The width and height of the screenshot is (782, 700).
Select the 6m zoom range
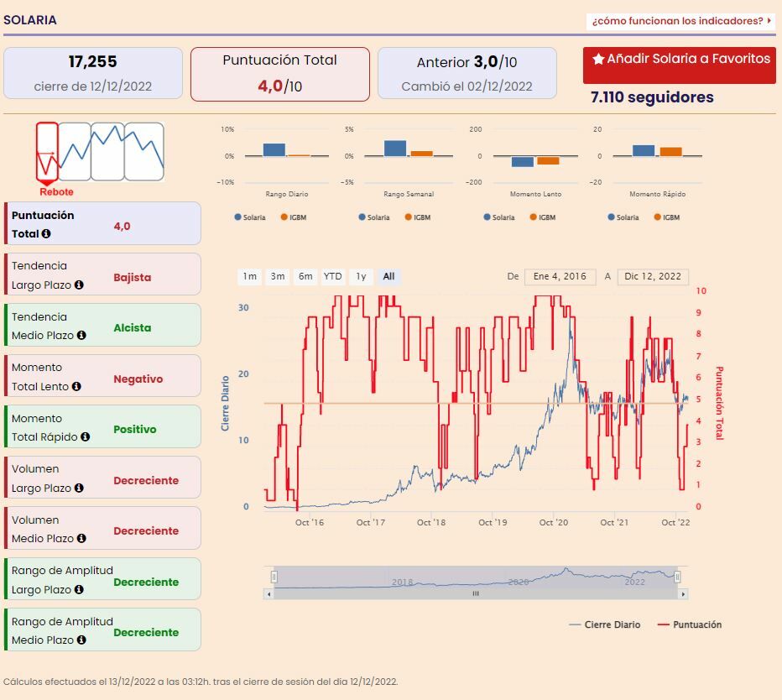pyautogui.click(x=305, y=276)
